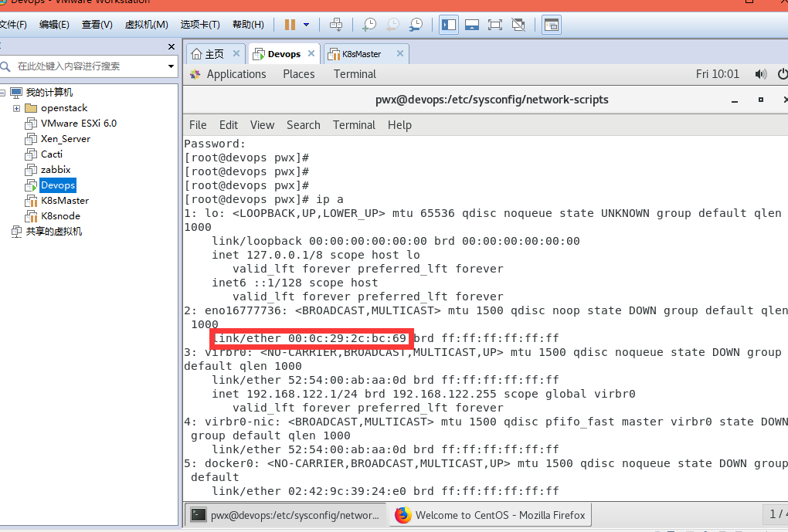This screenshot has height=532, width=788.
Task: Click the Send Ctrl+Alt+Del icon
Action: (335, 24)
